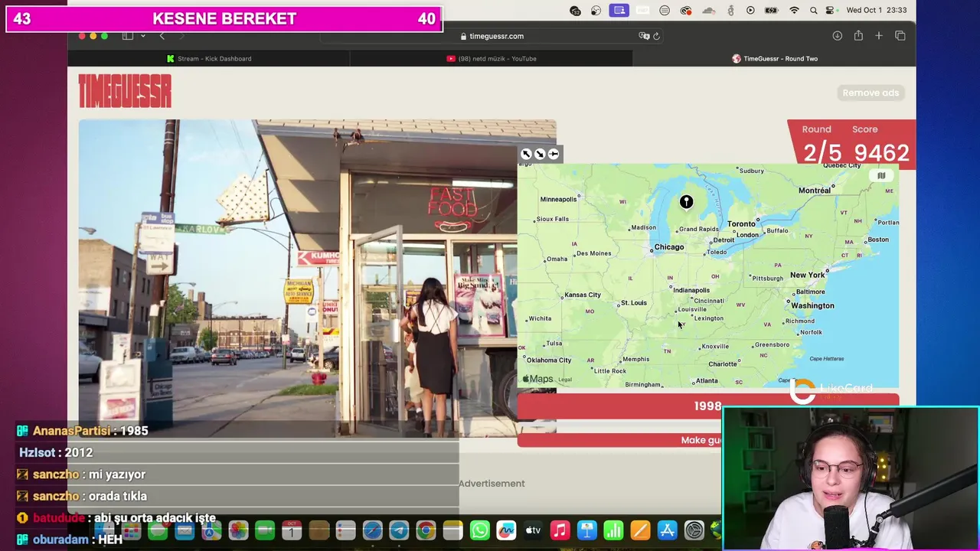Click the purple screen icon in menu bar
The image size is (980, 551).
(619, 10)
